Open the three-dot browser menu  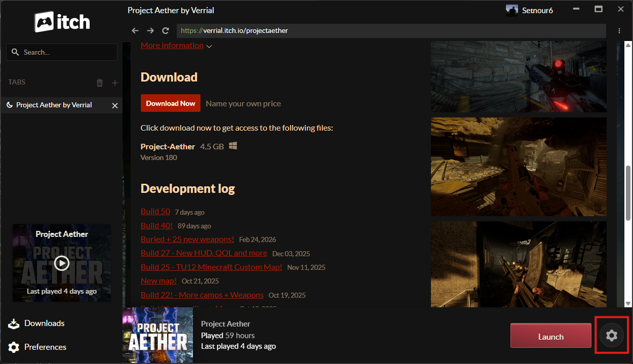pyautogui.click(x=619, y=30)
